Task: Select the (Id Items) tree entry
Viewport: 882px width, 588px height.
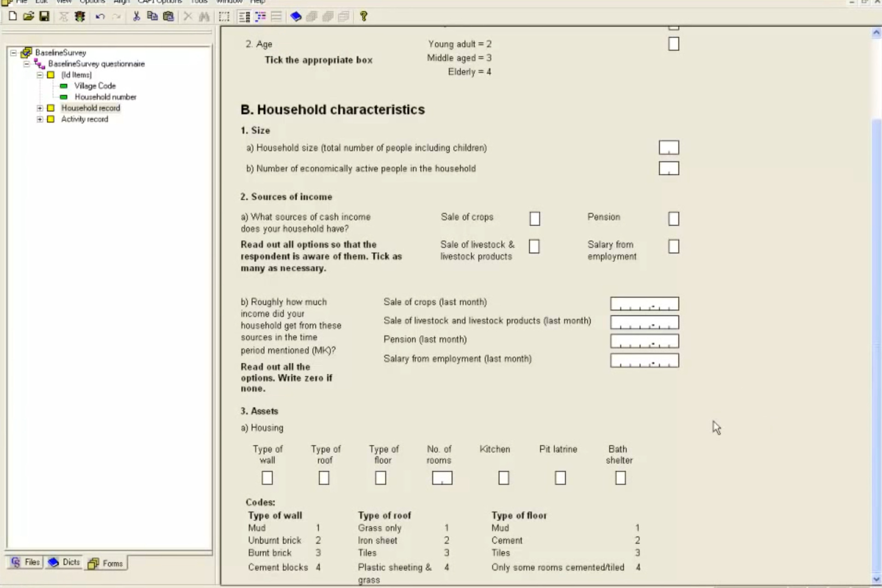Action: click(76, 75)
